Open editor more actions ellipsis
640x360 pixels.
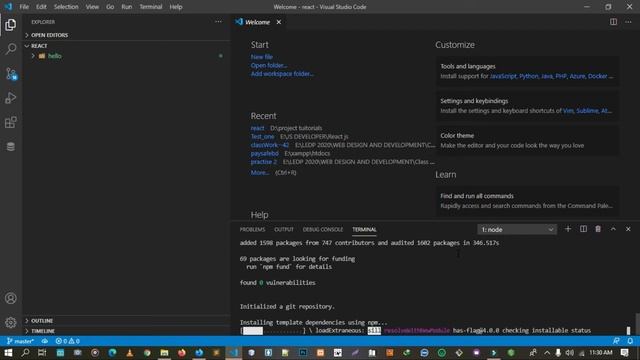coord(628,22)
